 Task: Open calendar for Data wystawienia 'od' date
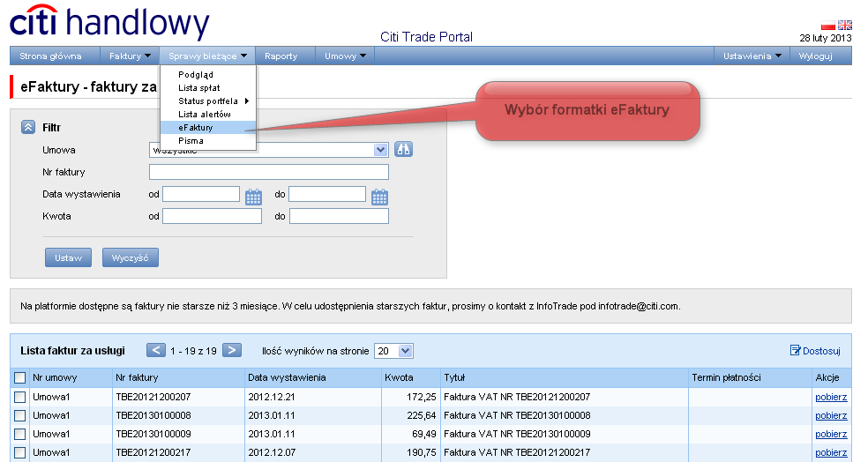tap(253, 197)
